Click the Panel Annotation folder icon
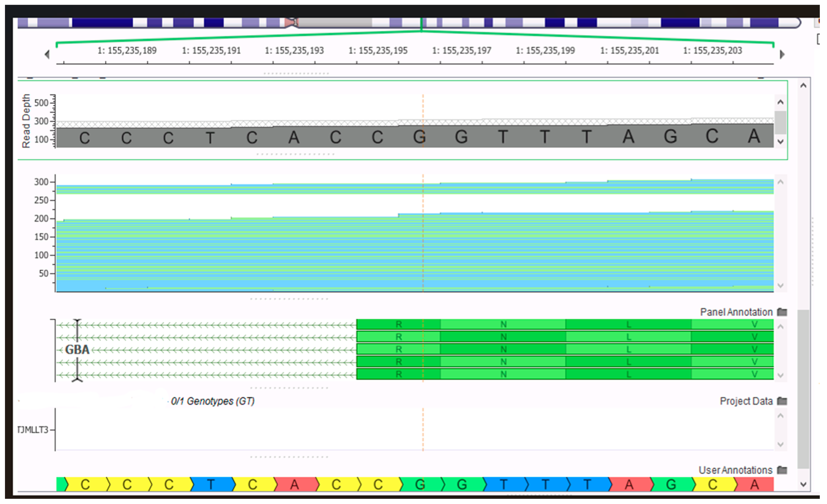Screen dimensions: 827x504 782,312
